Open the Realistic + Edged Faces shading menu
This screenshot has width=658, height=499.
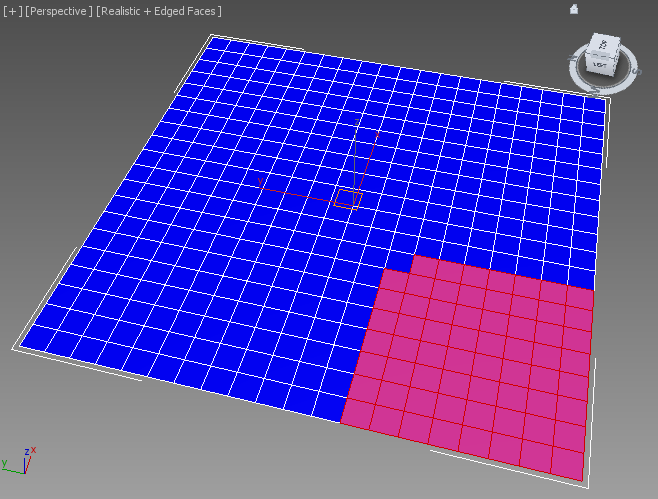coord(159,11)
